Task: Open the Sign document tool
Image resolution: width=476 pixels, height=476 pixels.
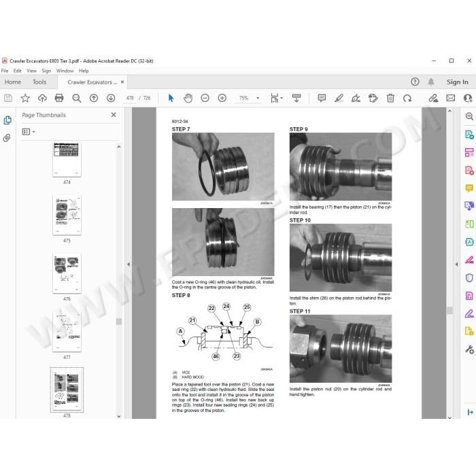Action: 356,98
